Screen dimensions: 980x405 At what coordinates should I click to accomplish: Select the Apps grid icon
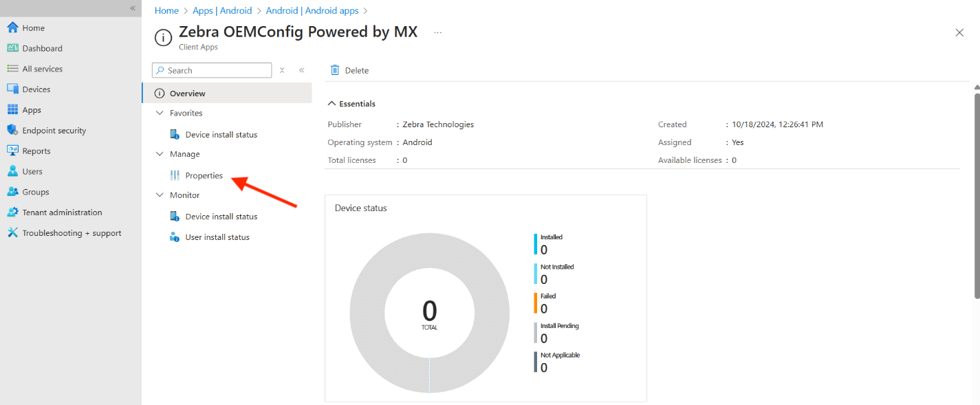click(x=12, y=110)
